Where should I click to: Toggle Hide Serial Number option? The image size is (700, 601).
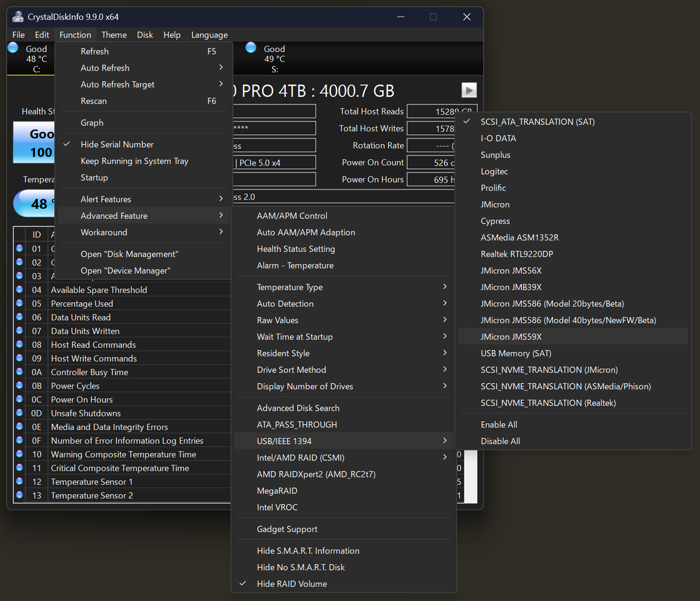click(143, 144)
